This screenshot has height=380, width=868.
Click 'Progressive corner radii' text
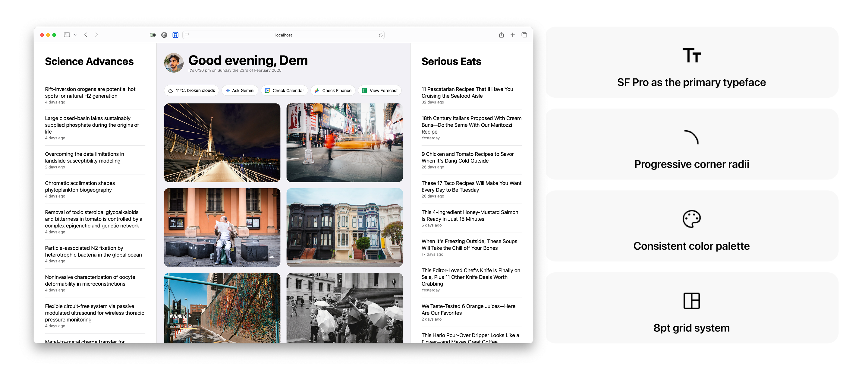click(x=691, y=164)
